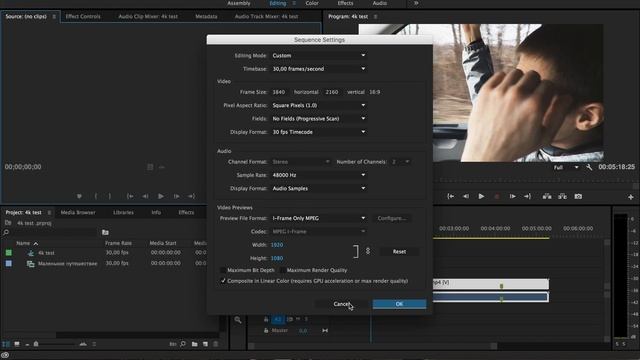640x360 pixels.
Task: Switch to the Assembly workspace
Action: 239,3
